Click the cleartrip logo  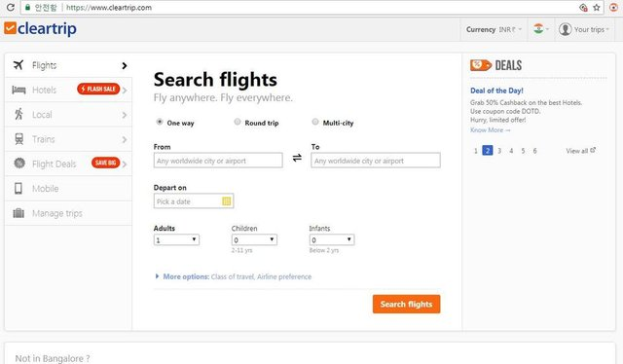[40, 28]
